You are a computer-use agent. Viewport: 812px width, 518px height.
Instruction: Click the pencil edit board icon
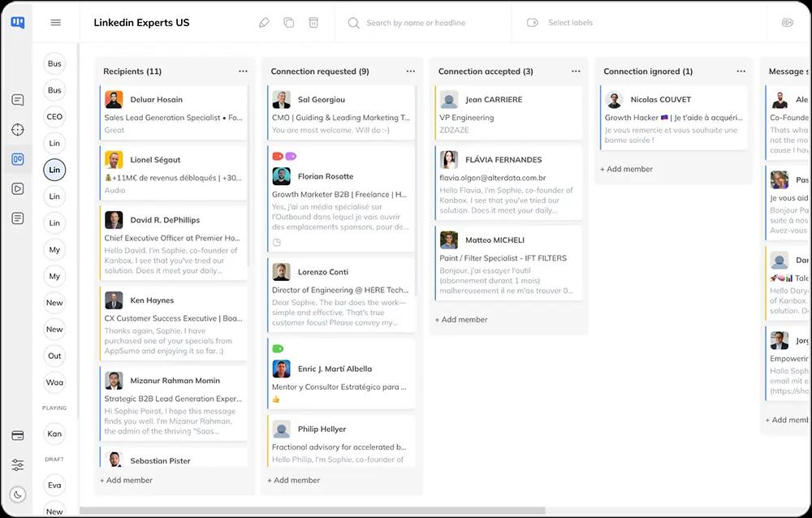264,22
